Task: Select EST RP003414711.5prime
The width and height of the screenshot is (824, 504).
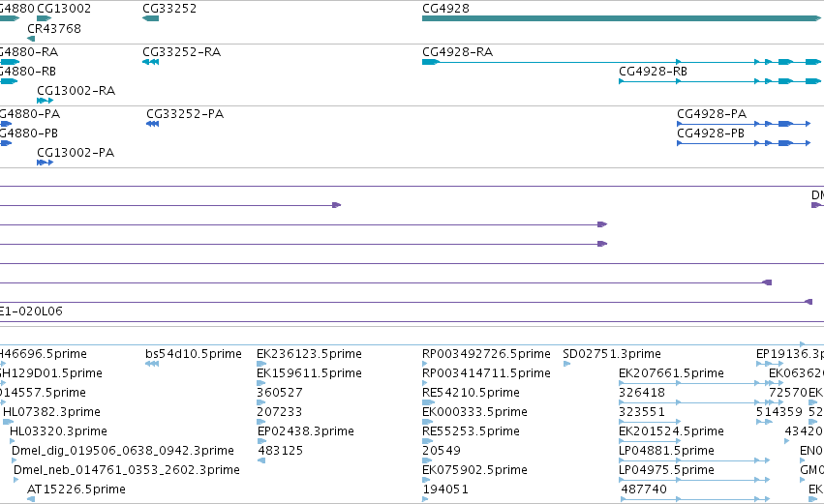Action: 486,373
